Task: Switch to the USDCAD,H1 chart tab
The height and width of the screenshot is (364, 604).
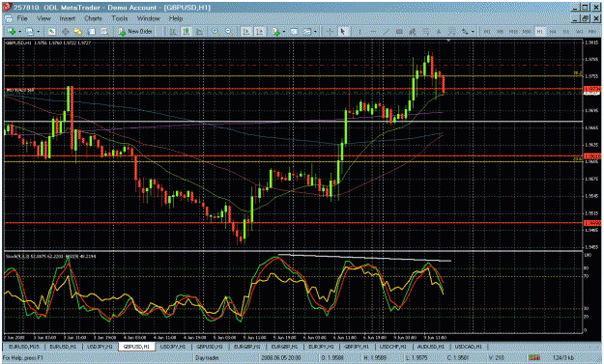Action: (x=468, y=347)
